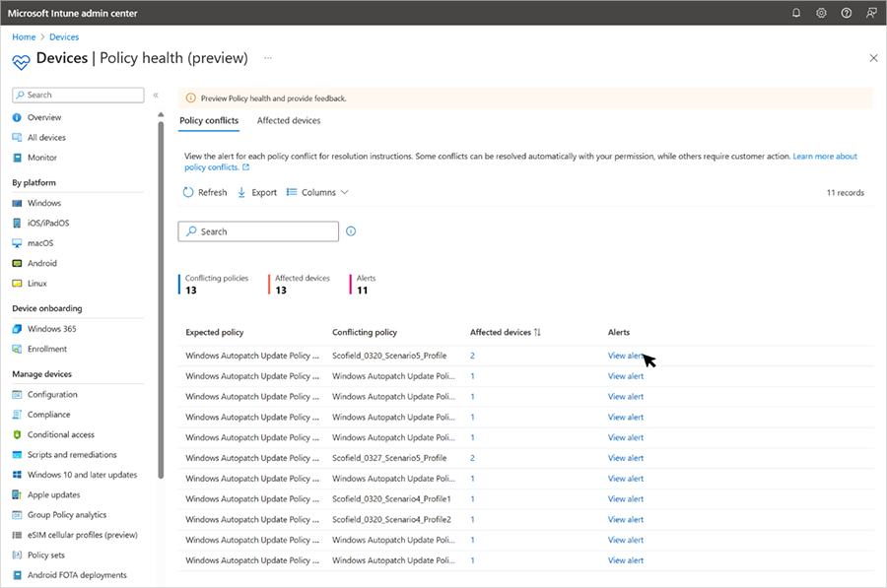
Task: Collapse the sidebar with double chevron
Action: pos(156,95)
